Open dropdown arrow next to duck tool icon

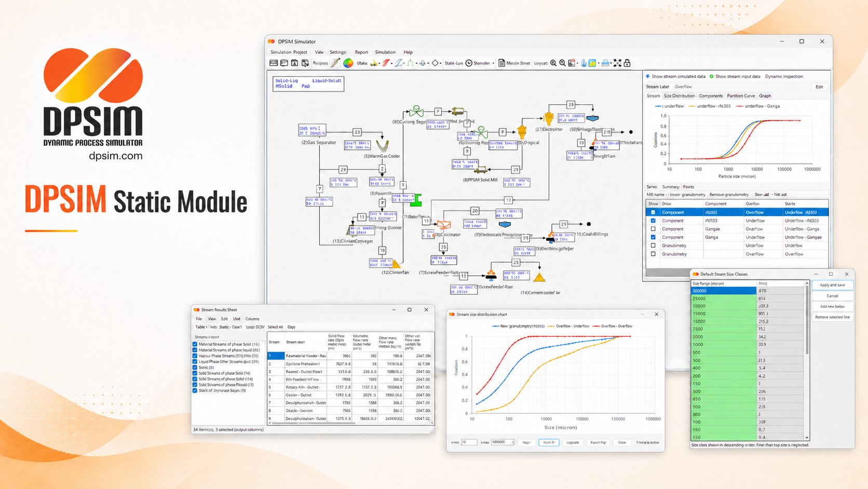[379, 63]
